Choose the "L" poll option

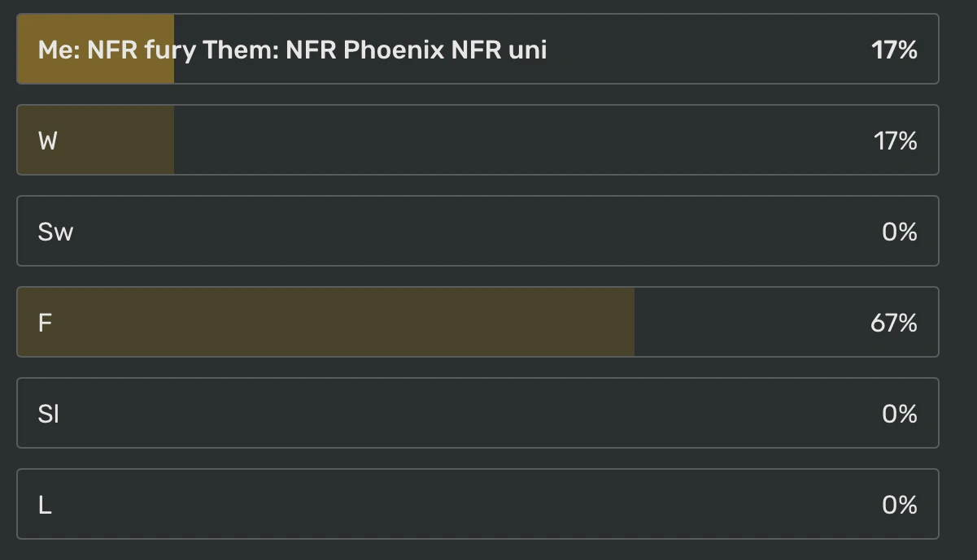pyautogui.click(x=480, y=504)
